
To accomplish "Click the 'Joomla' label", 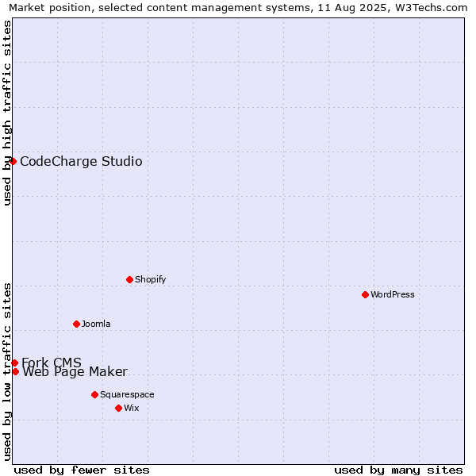I will tap(96, 324).
